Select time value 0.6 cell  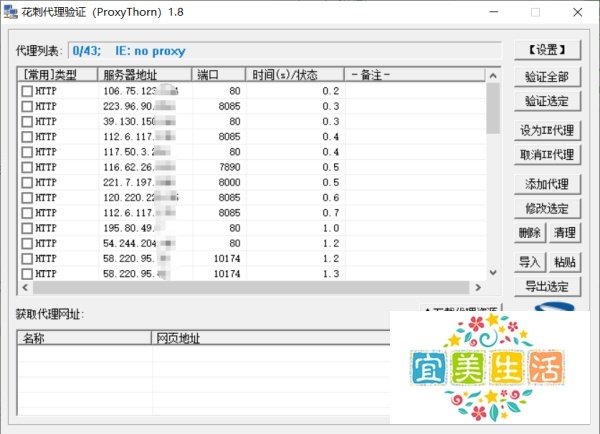331,198
